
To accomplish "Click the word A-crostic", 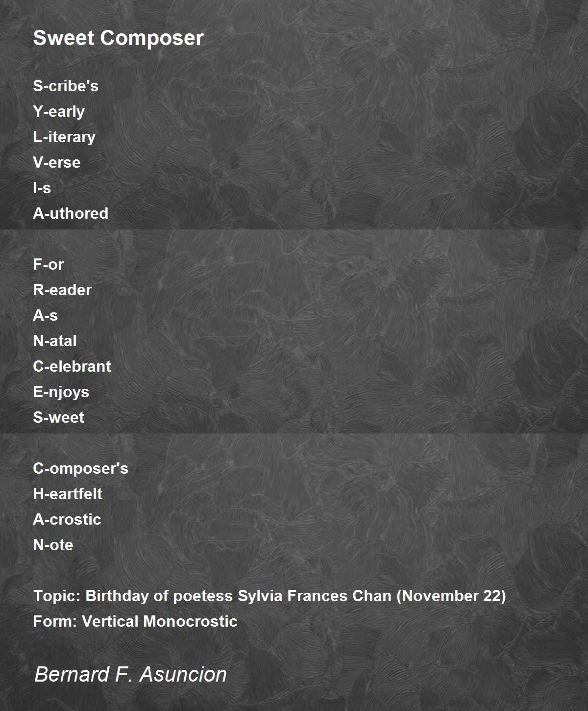I will point(67,519).
